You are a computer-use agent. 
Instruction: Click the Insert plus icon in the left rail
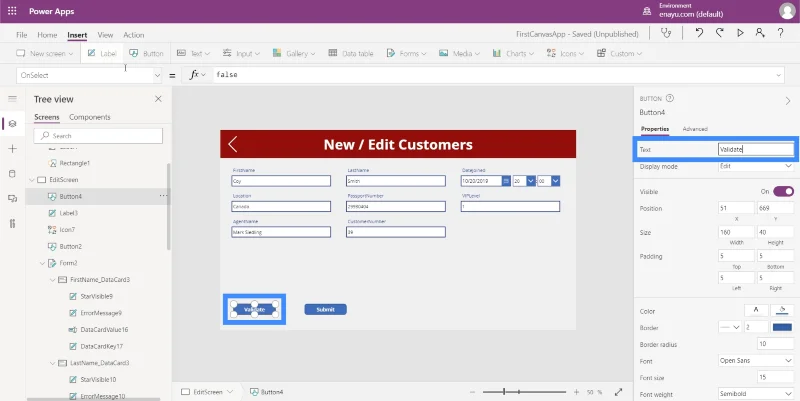pos(13,148)
